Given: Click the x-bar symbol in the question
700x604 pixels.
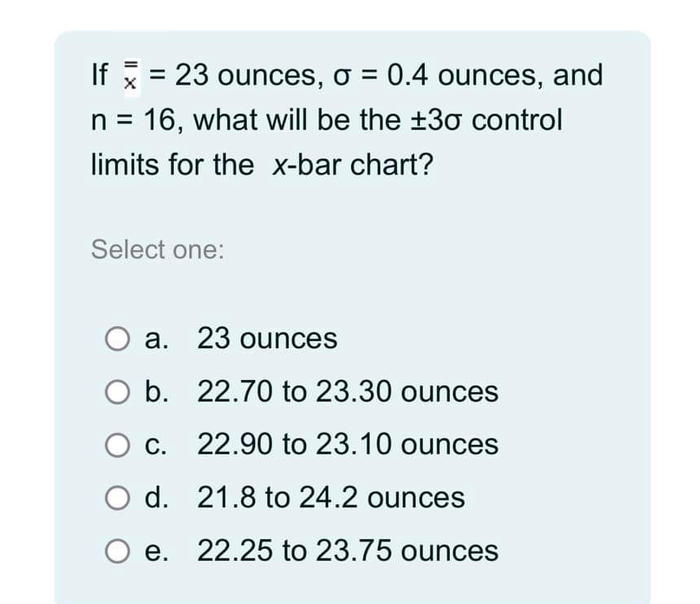Looking at the screenshot, I should coord(131,76).
